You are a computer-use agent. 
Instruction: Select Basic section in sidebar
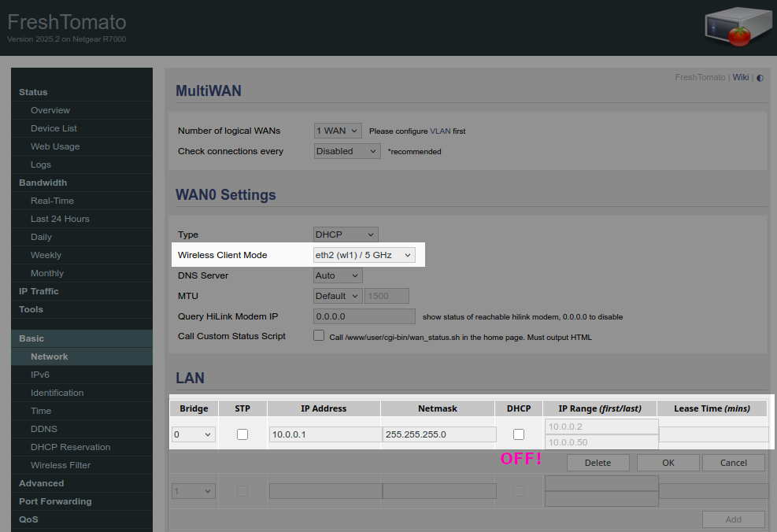tap(31, 338)
